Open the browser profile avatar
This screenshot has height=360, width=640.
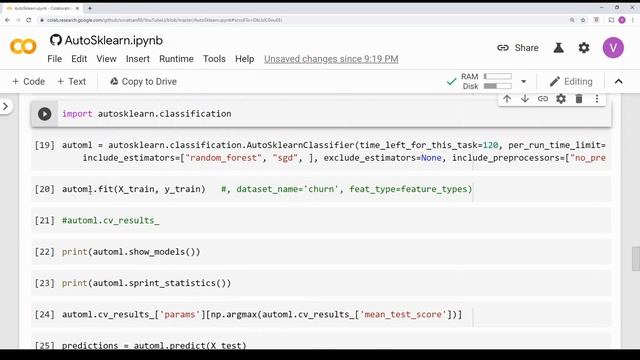(x=622, y=20)
